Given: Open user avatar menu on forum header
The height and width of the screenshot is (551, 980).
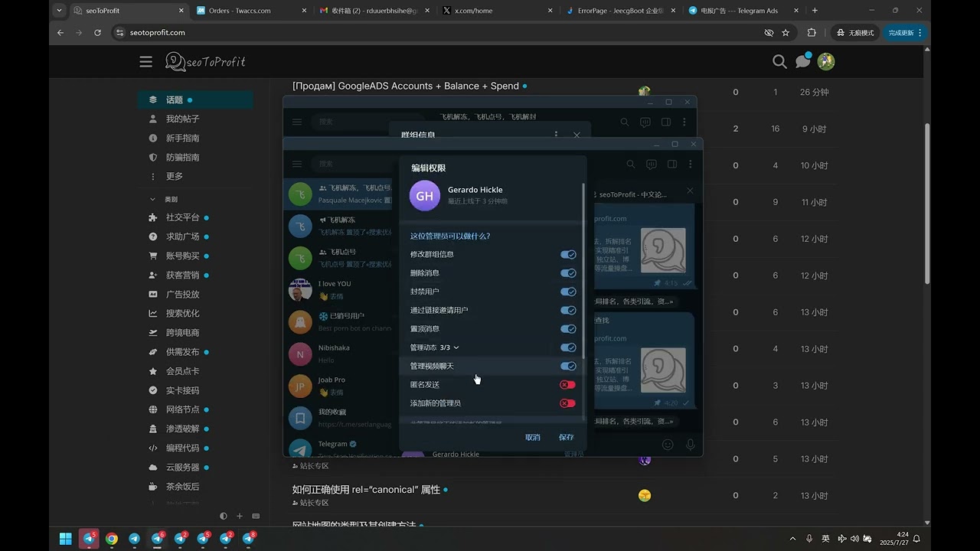Looking at the screenshot, I should pos(825,61).
